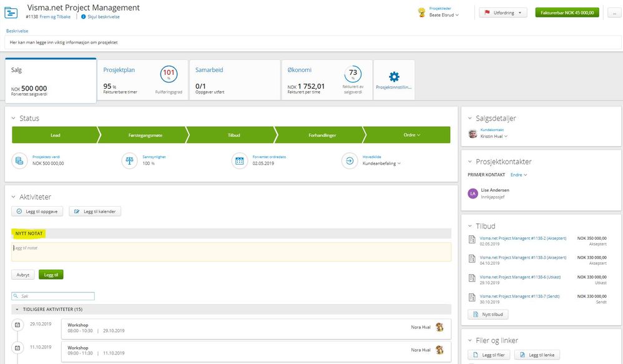This screenshot has height=364, width=623.
Task: Click Legg til oppgave button
Action: [37, 212]
